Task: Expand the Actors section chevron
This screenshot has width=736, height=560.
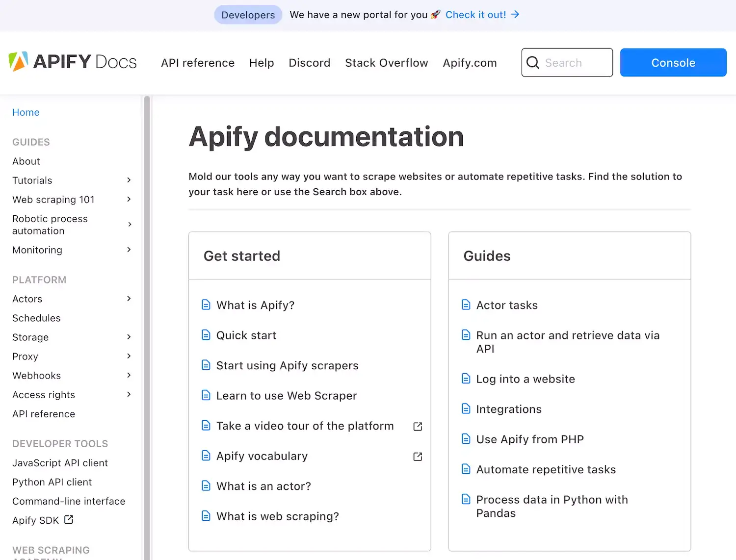Action: point(129,299)
